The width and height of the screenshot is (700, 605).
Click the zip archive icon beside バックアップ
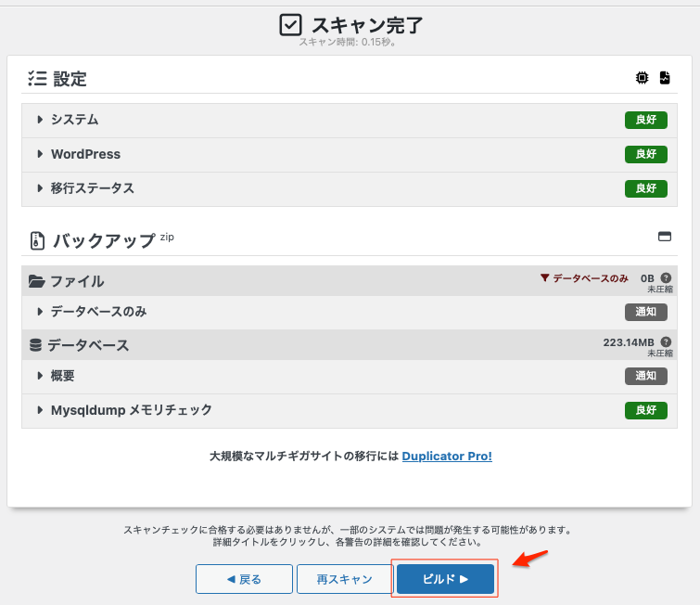[x=37, y=241]
